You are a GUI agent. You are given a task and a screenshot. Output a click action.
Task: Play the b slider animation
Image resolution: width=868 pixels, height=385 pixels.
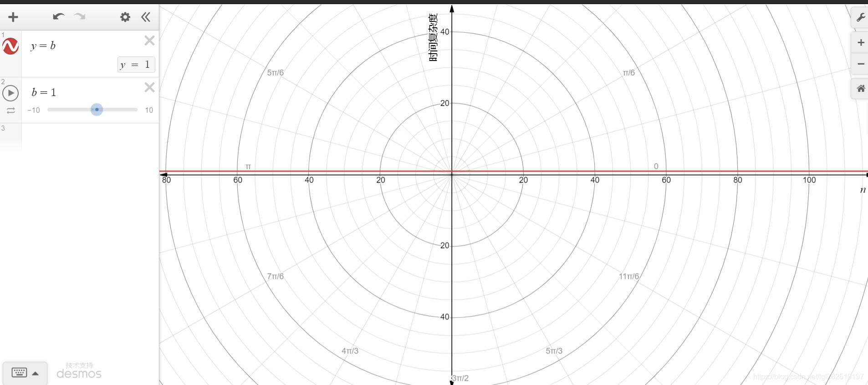tap(10, 93)
